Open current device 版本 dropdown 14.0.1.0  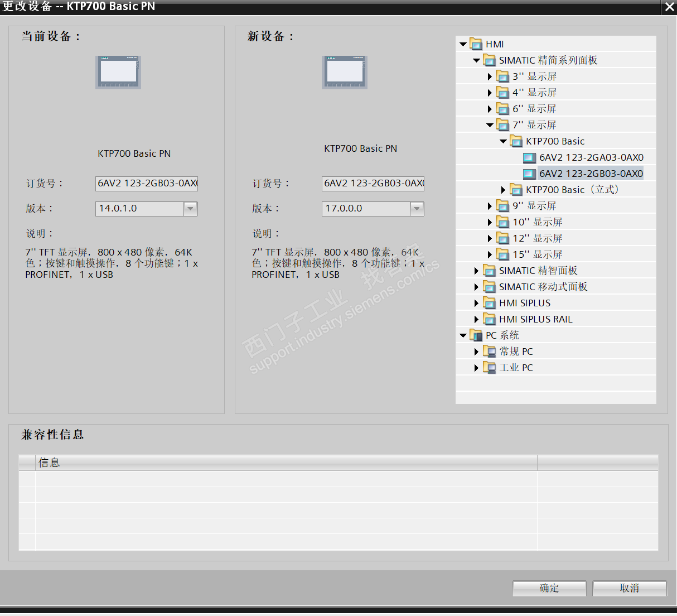(191, 209)
